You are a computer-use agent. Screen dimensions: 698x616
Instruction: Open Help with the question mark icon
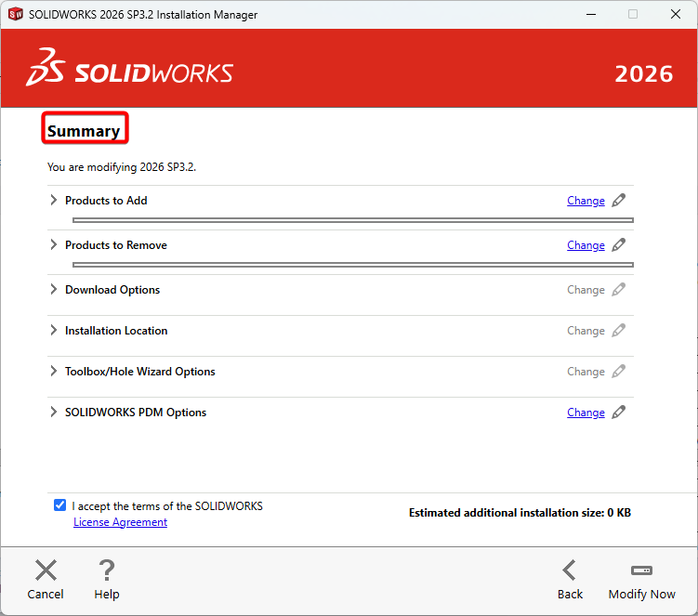tap(107, 570)
